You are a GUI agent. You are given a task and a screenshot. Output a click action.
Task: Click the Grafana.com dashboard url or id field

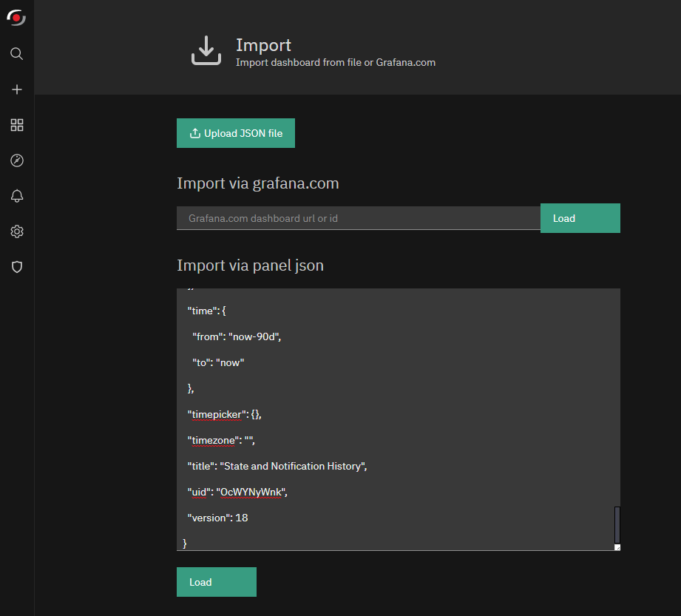pyautogui.click(x=359, y=218)
